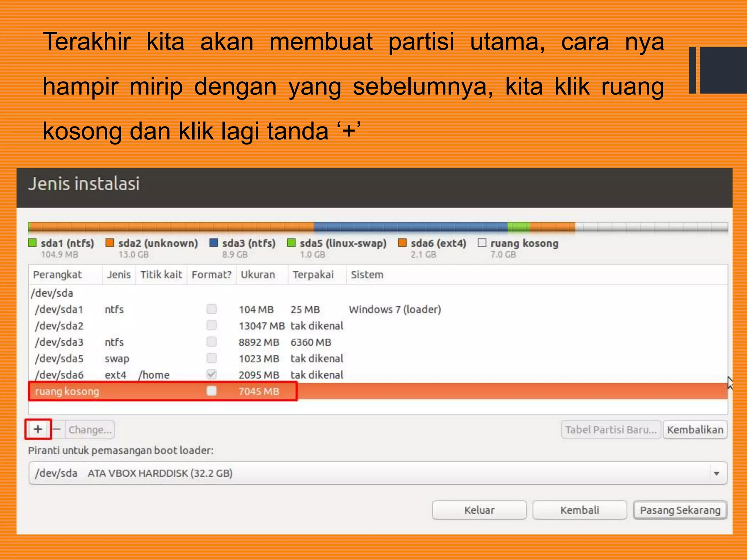This screenshot has height=560, width=747.
Task: Select the /dev/sda1 partition row
Action: click(378, 309)
